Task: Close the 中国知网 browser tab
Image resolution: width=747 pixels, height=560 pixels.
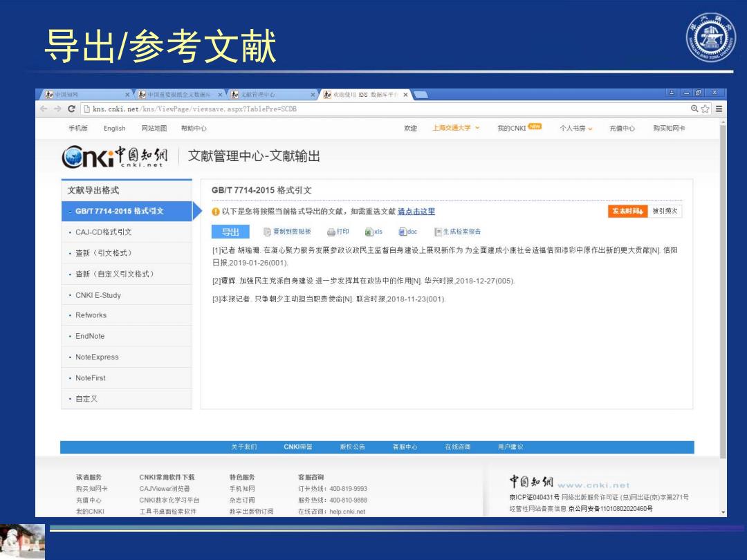Action: coord(127,95)
